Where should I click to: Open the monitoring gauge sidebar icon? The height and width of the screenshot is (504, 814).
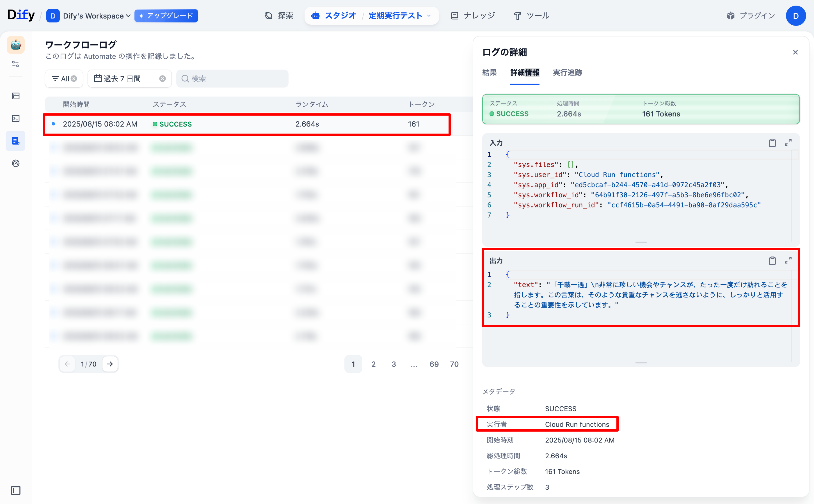point(16,163)
